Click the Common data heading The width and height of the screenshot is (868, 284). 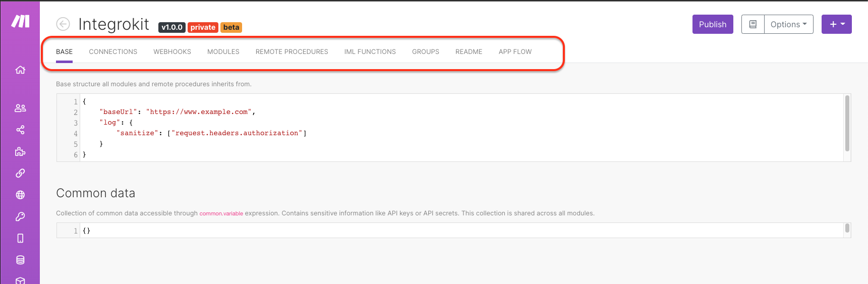[96, 193]
